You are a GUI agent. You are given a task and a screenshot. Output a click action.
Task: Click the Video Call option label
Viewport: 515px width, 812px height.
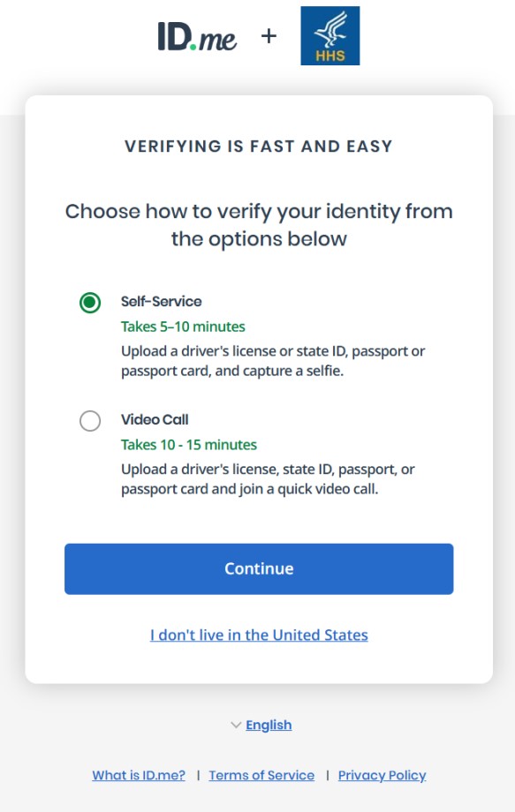click(x=153, y=420)
